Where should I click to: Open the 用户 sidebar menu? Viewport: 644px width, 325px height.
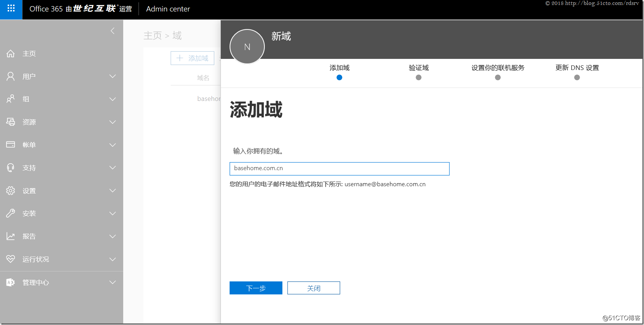pyautogui.click(x=62, y=76)
